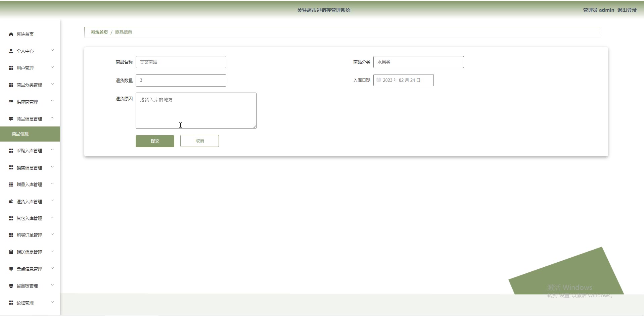This screenshot has width=644, height=316.
Task: Expand the 赠品入库管理 chevron
Action: pyautogui.click(x=52, y=184)
